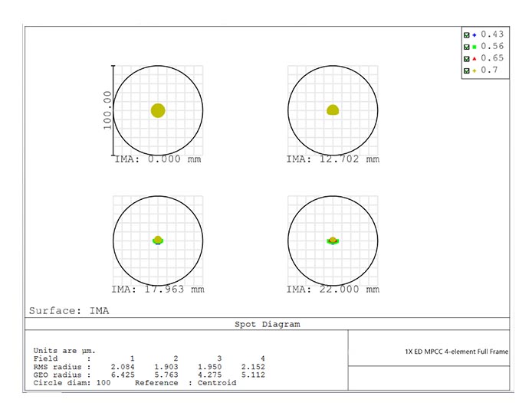Click the spot in the 22.000 mm field

[333, 240]
